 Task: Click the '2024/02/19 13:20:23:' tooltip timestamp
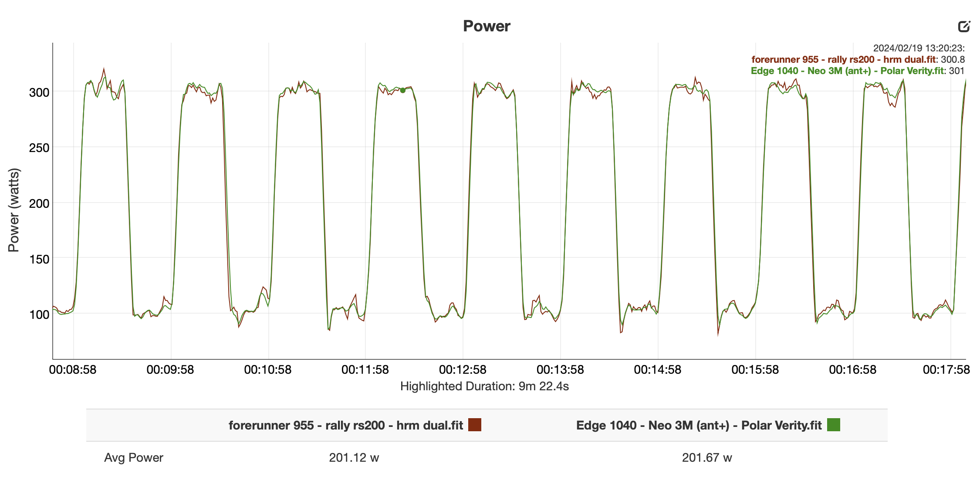(x=919, y=48)
